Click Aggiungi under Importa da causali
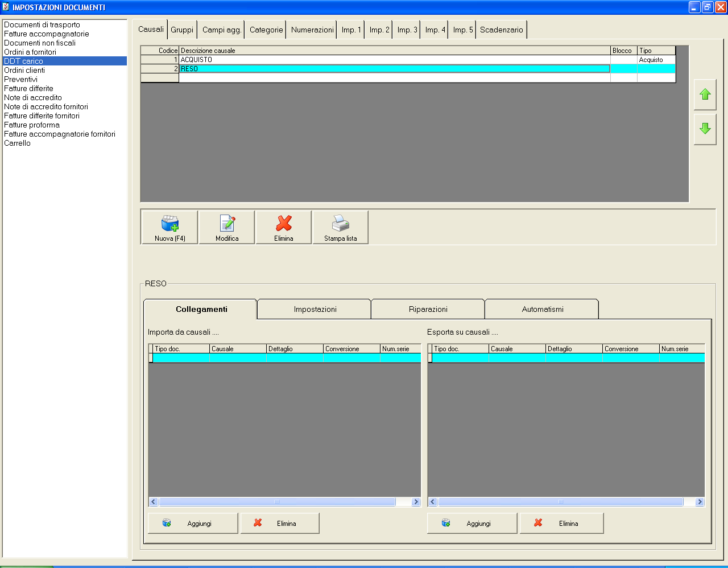Image resolution: width=728 pixels, height=568 pixels. click(193, 523)
